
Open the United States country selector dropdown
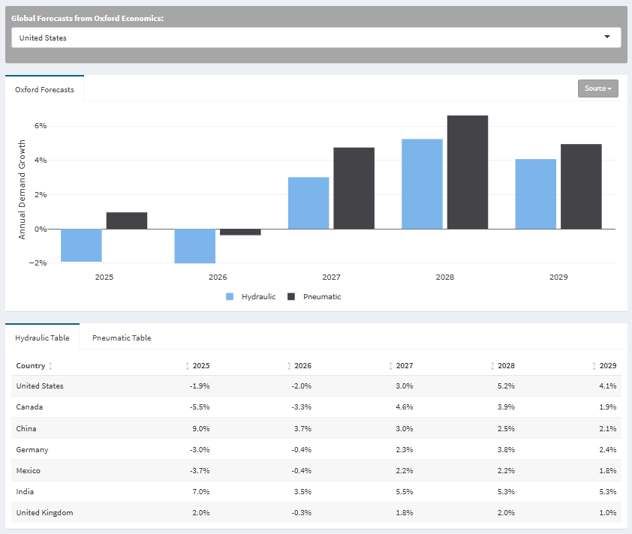[315, 38]
